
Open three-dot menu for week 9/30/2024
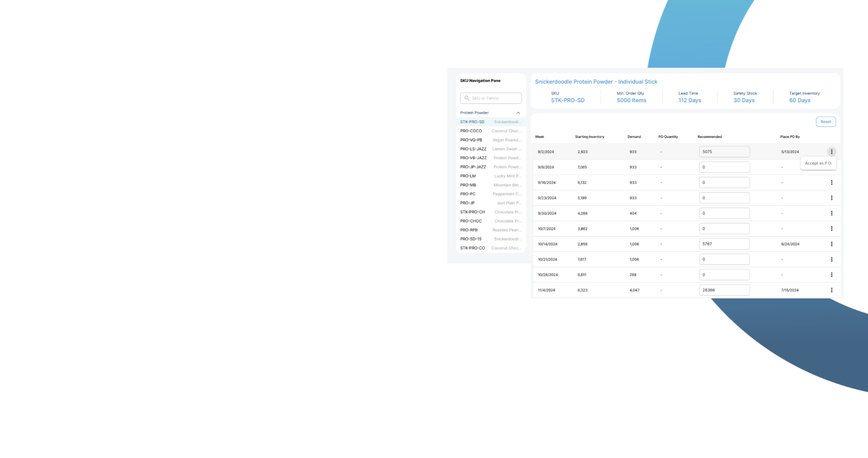[x=831, y=213]
